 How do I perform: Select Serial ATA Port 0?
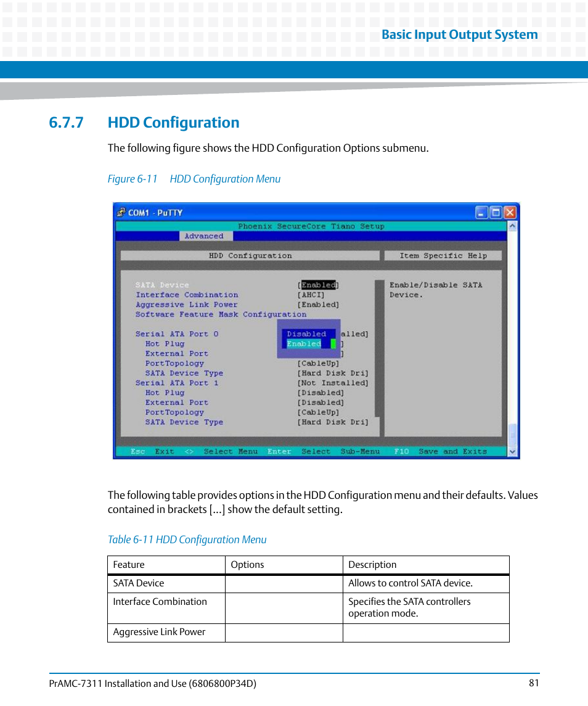tap(177, 334)
